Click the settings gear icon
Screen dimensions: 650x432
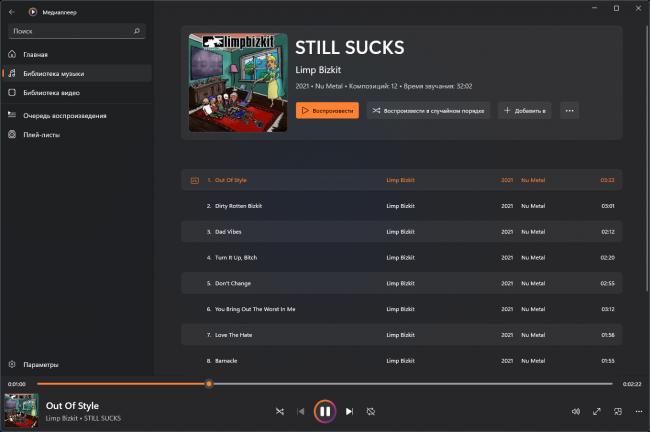point(12,364)
